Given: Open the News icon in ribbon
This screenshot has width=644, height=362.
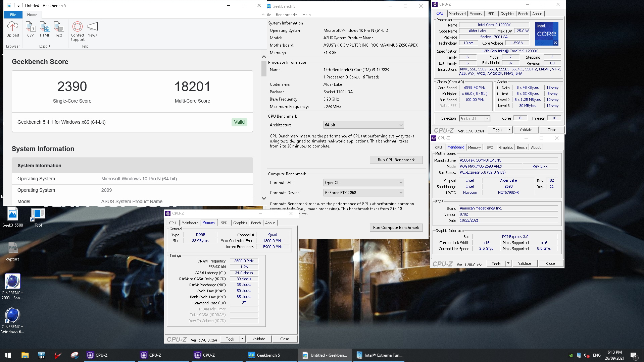Looking at the screenshot, I should (92, 29).
